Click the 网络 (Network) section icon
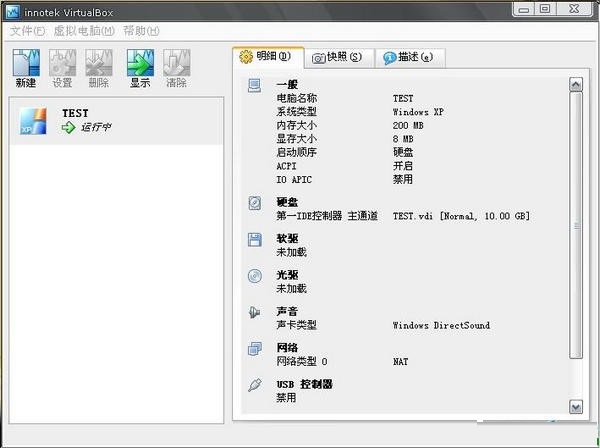Image resolution: width=600 pixels, height=448 pixels. point(254,349)
